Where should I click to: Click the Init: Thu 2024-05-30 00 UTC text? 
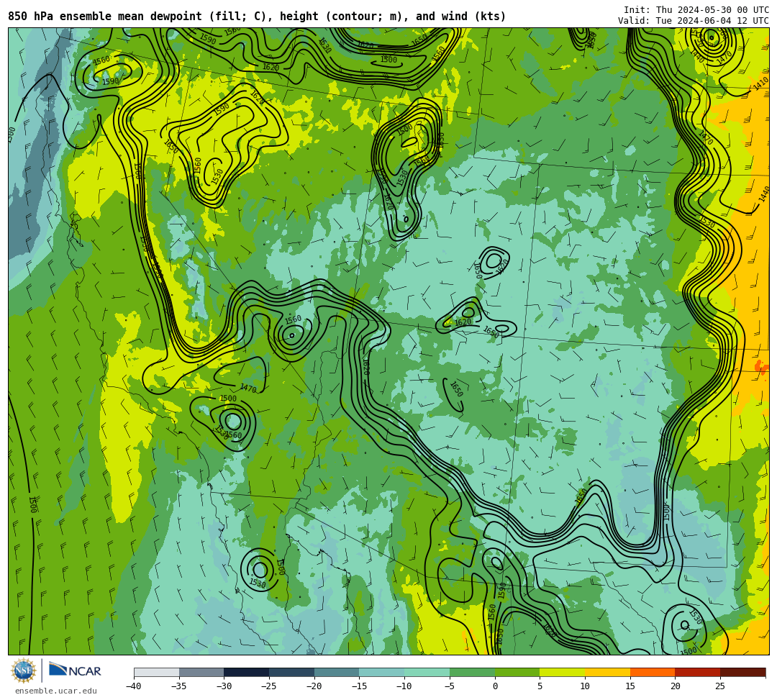coord(696,10)
